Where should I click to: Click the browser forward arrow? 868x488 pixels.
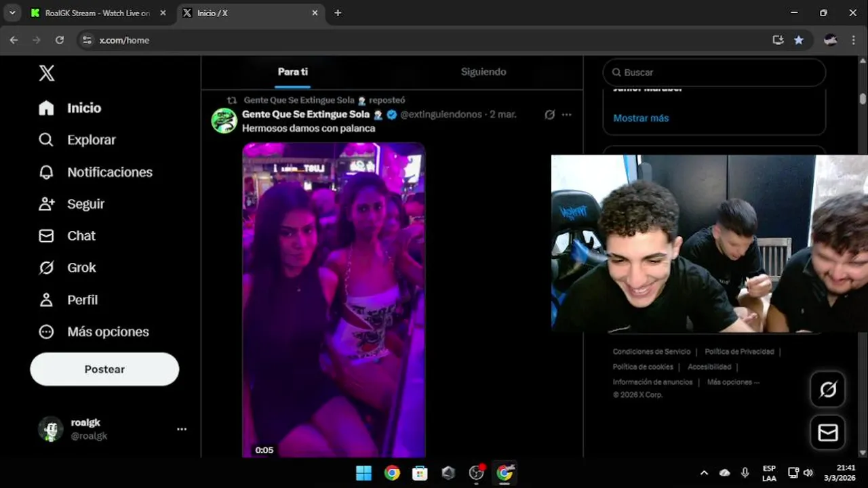pyautogui.click(x=37, y=40)
